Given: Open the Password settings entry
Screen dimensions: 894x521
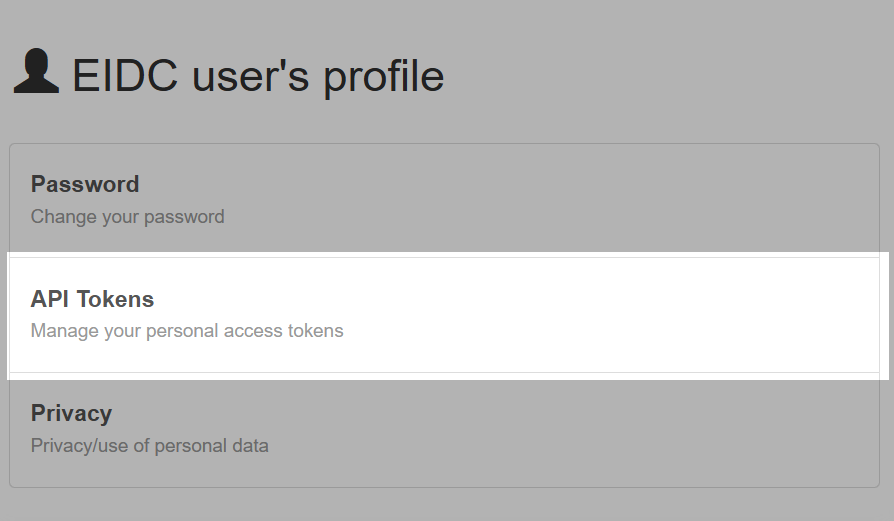Looking at the screenshot, I should (444, 201).
